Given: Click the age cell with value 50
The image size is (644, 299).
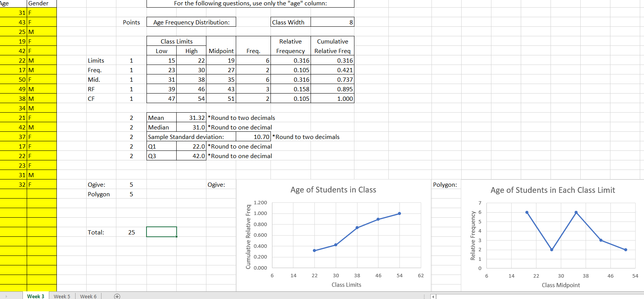Looking at the screenshot, I should 13,79.
